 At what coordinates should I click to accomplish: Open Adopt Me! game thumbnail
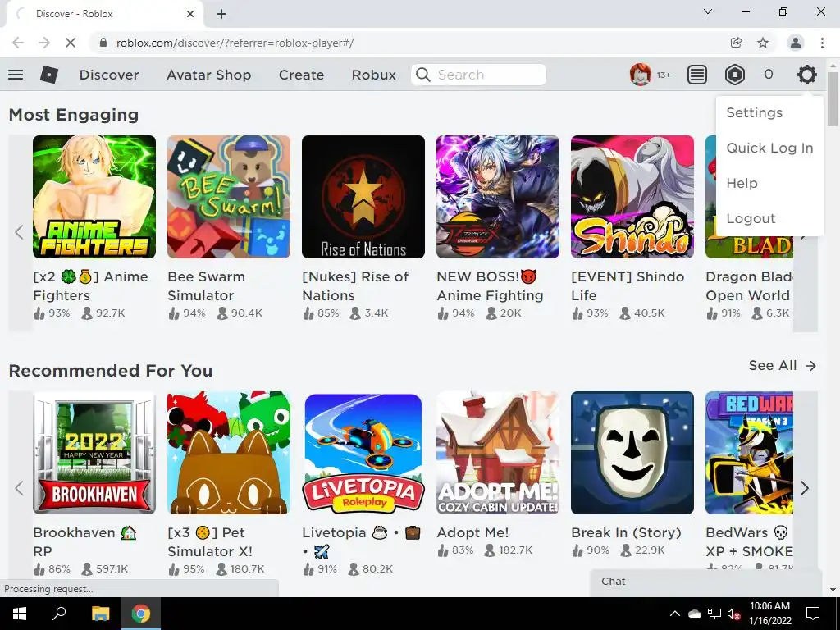[498, 453]
